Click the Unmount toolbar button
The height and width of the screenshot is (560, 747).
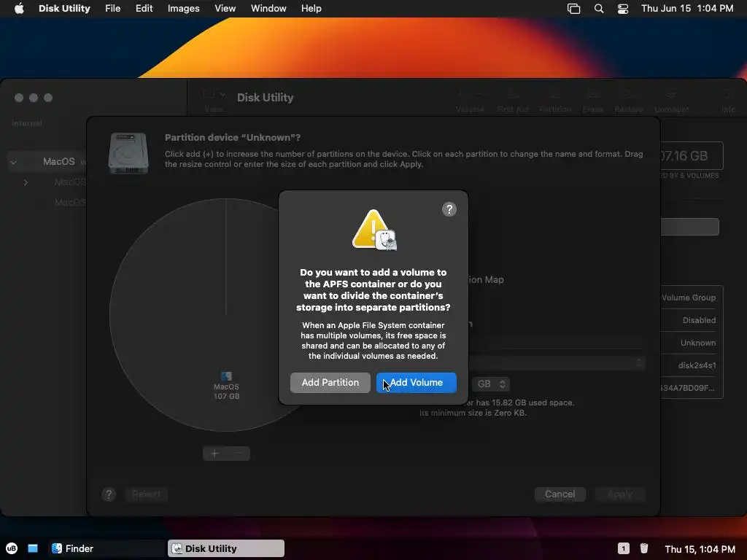[671, 101]
